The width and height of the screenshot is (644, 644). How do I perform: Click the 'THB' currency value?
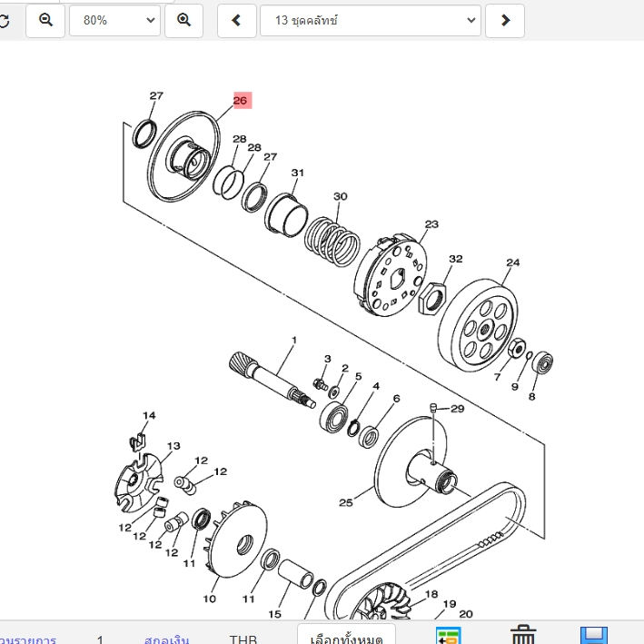click(x=243, y=639)
